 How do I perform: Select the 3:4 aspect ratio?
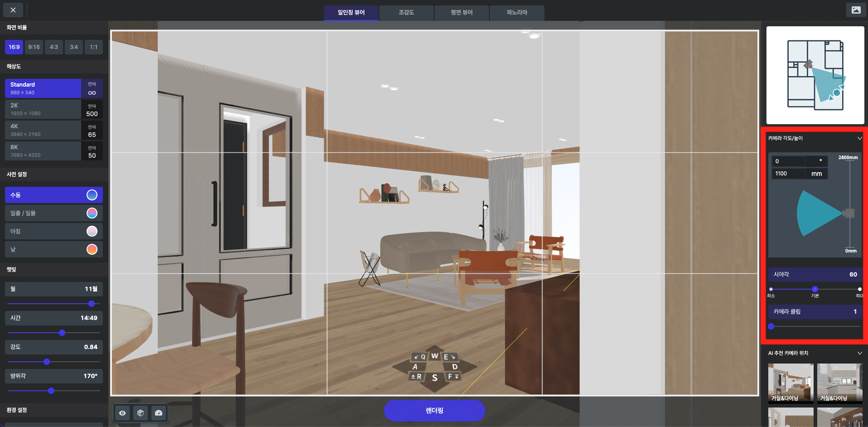(74, 47)
